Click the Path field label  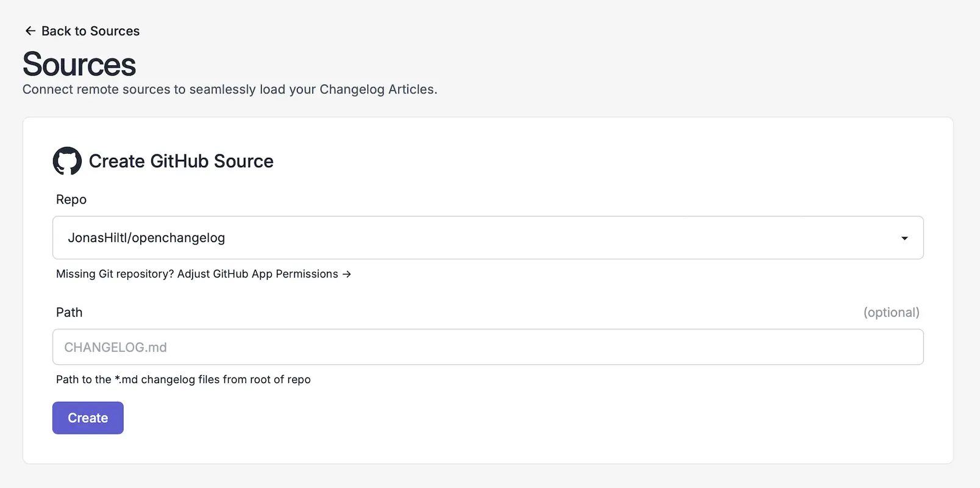69,312
